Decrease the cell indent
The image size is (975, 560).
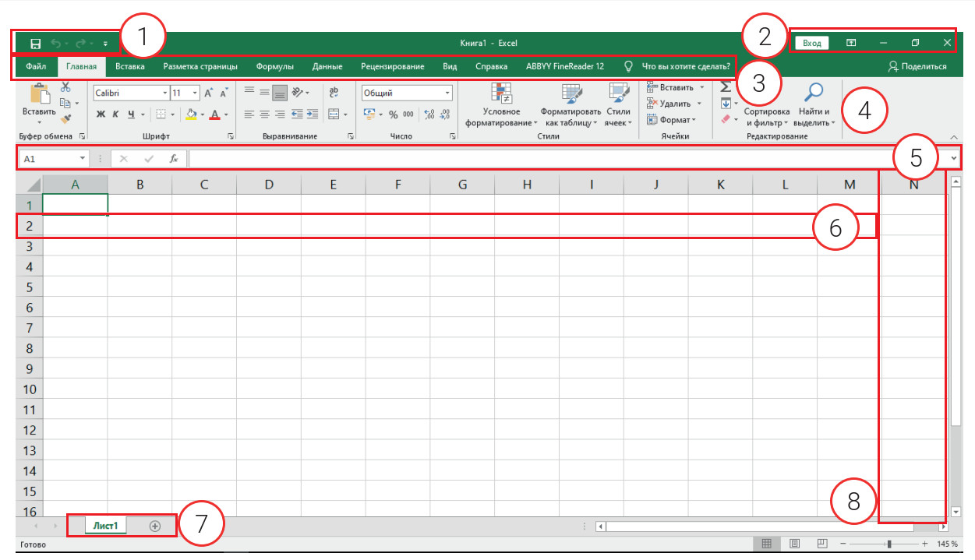pos(297,114)
